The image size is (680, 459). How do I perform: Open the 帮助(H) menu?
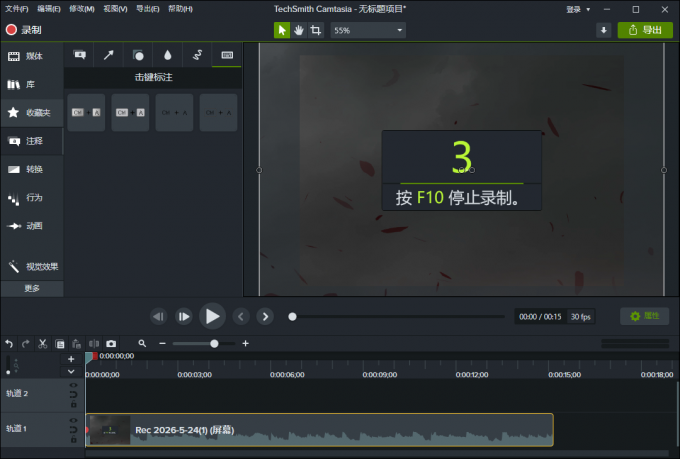[x=180, y=9]
